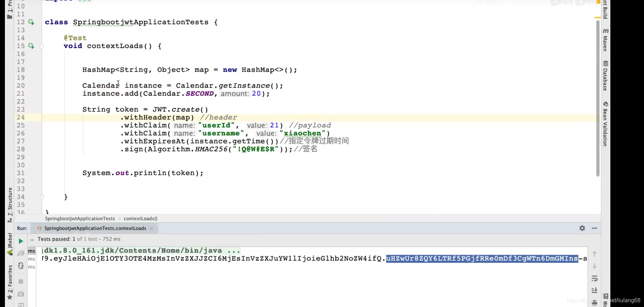Click the Run: panel label
The image size is (644, 307).
[x=22, y=228]
